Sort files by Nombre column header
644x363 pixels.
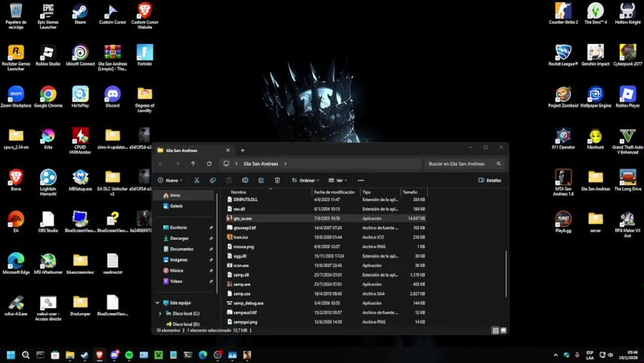click(270, 192)
